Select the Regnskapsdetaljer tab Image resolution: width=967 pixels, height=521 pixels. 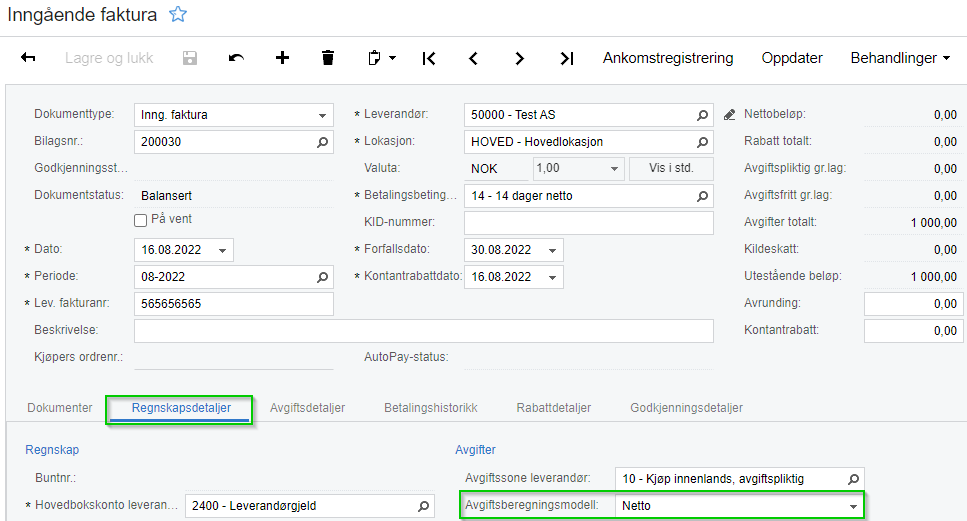pyautogui.click(x=181, y=408)
